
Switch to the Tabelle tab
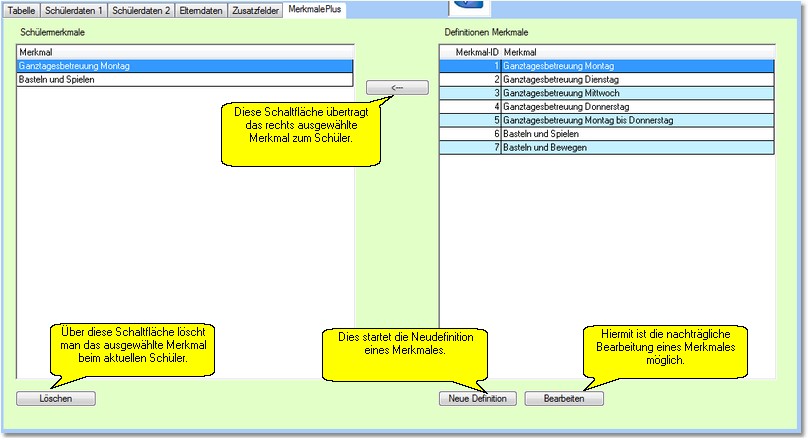pos(22,9)
